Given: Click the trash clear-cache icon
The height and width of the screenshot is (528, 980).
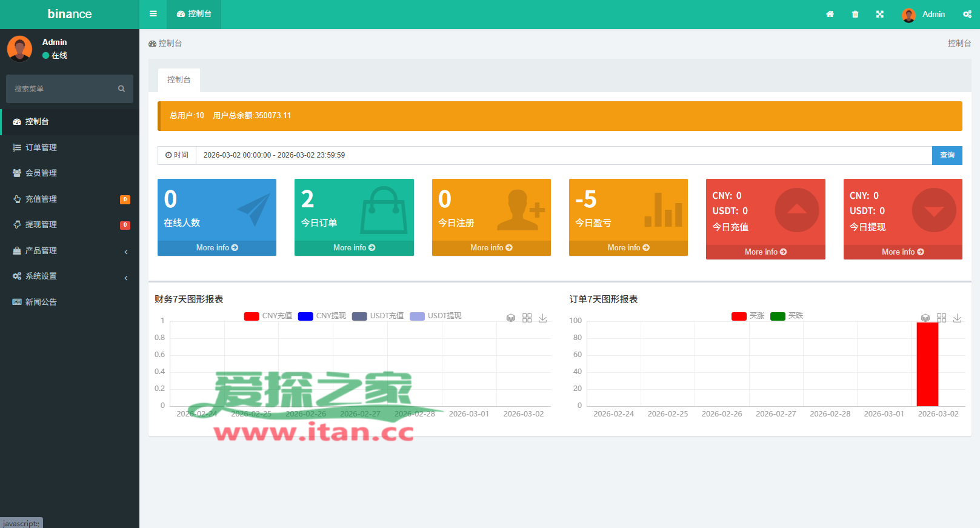Looking at the screenshot, I should point(855,15).
